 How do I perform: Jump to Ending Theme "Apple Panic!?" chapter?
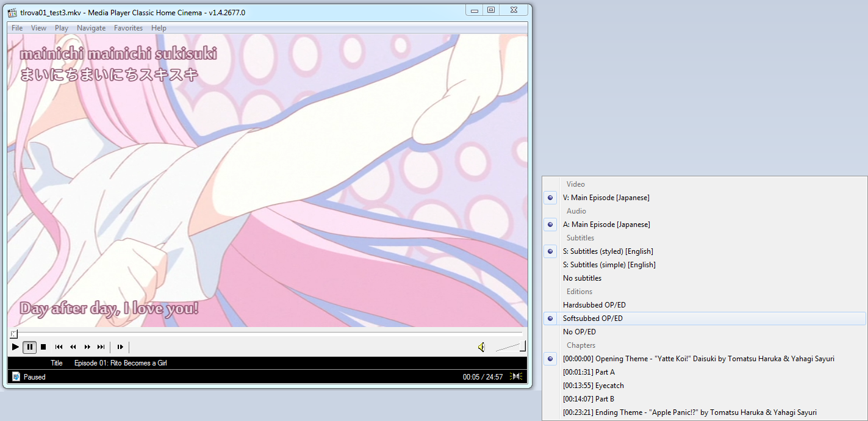coord(705,412)
